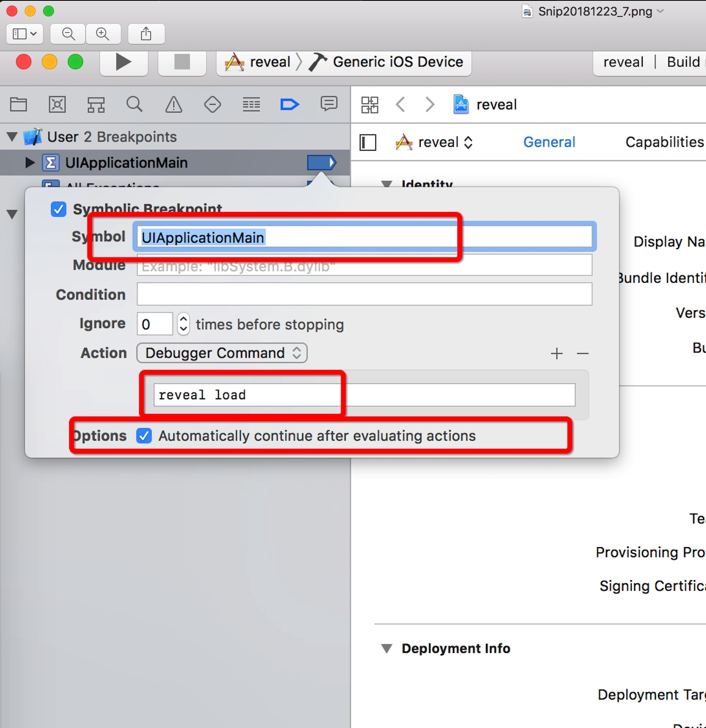Click the Ignore count stepper arrows
This screenshot has width=706, height=728.
coord(183,324)
